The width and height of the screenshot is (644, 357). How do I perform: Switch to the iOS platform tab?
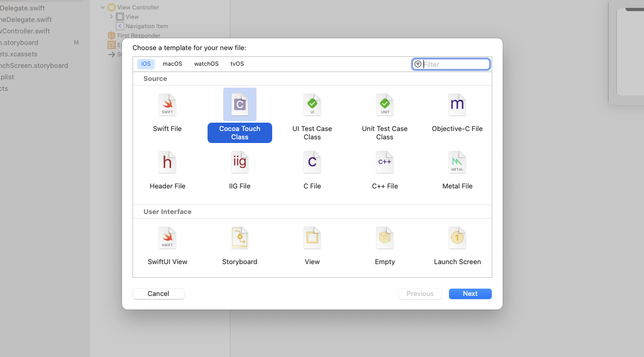pos(146,64)
